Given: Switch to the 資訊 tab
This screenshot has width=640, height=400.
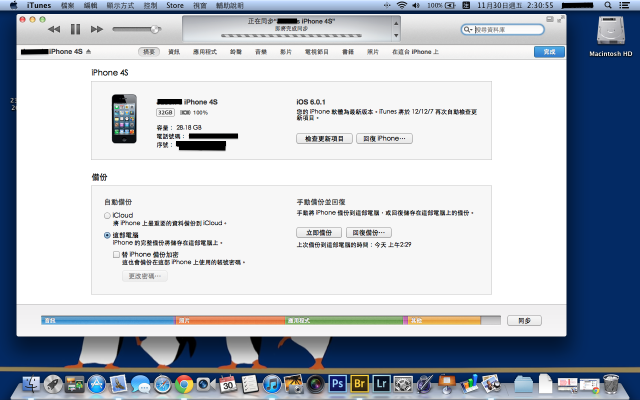Looking at the screenshot, I should [x=174, y=52].
